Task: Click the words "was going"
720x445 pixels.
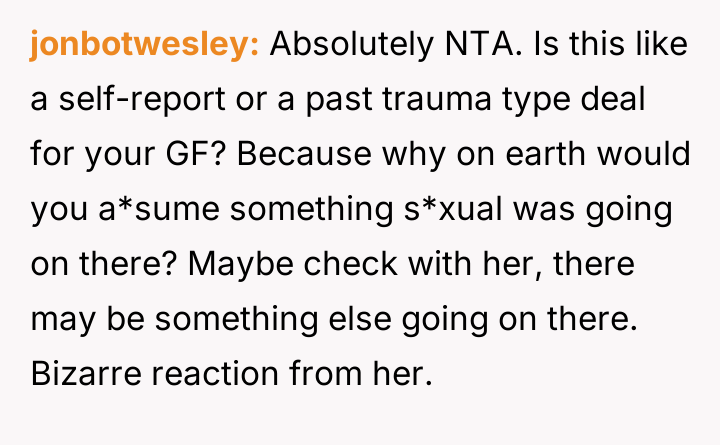Action: pyautogui.click(x=572, y=211)
